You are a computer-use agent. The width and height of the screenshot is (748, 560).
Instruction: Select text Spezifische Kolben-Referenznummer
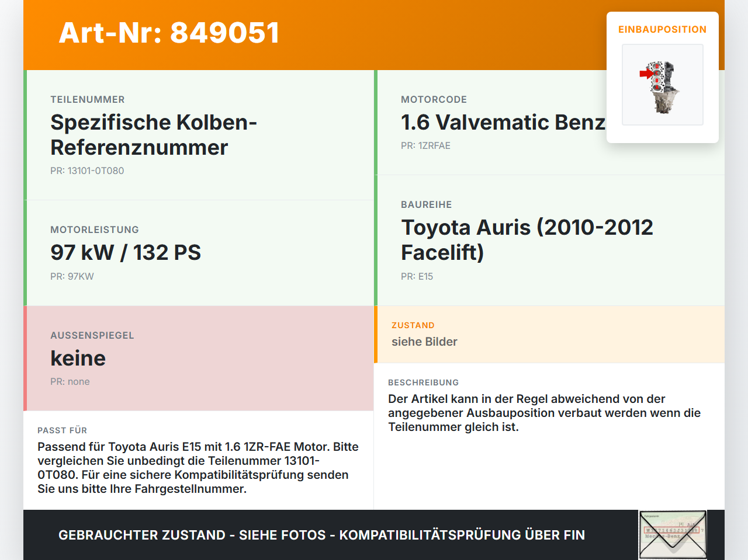154,135
